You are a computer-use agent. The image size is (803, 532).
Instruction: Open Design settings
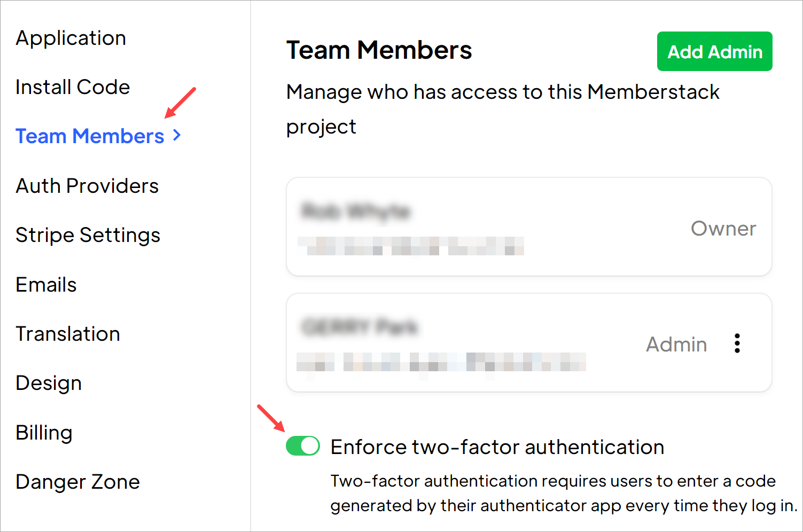(x=49, y=383)
